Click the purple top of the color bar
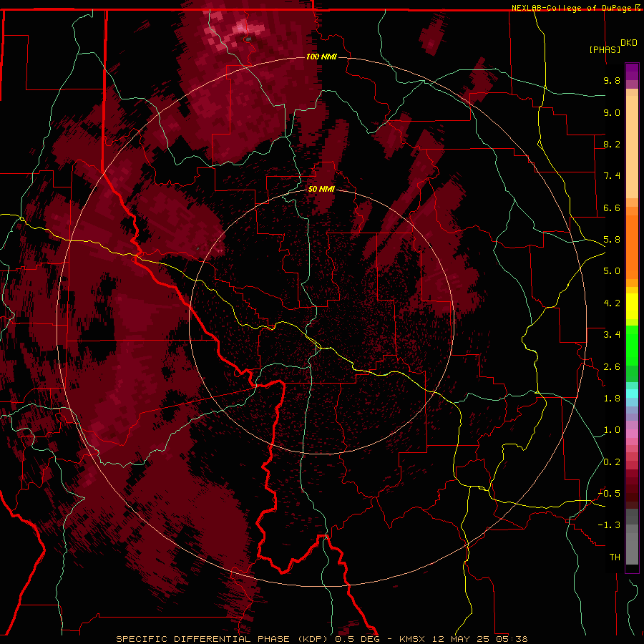 [x=632, y=72]
